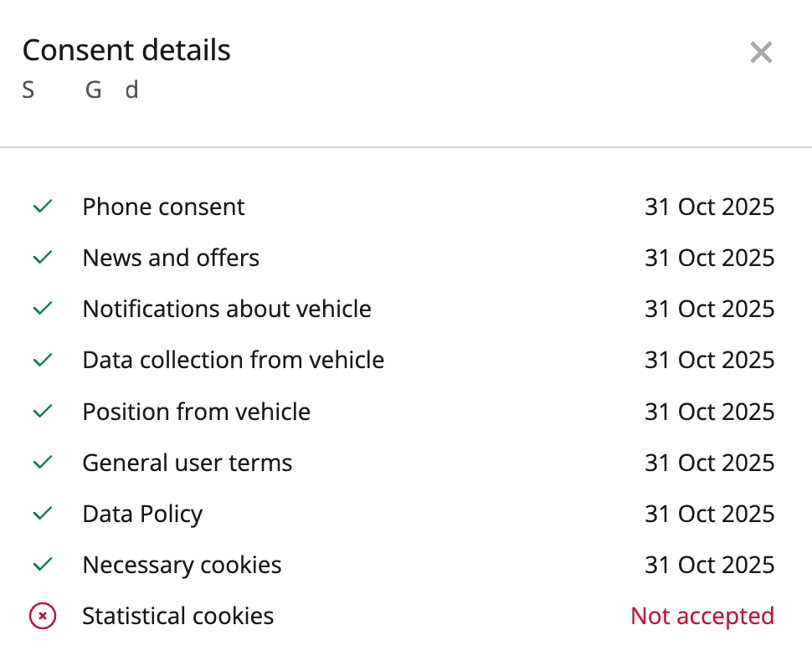This screenshot has height=671, width=812.
Task: Click the Consent details heading
Action: [x=126, y=50]
